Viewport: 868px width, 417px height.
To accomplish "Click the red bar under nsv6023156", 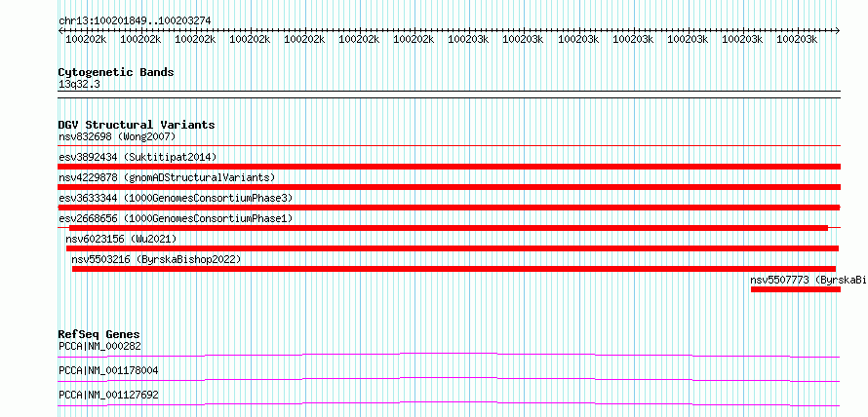I will [x=453, y=248].
